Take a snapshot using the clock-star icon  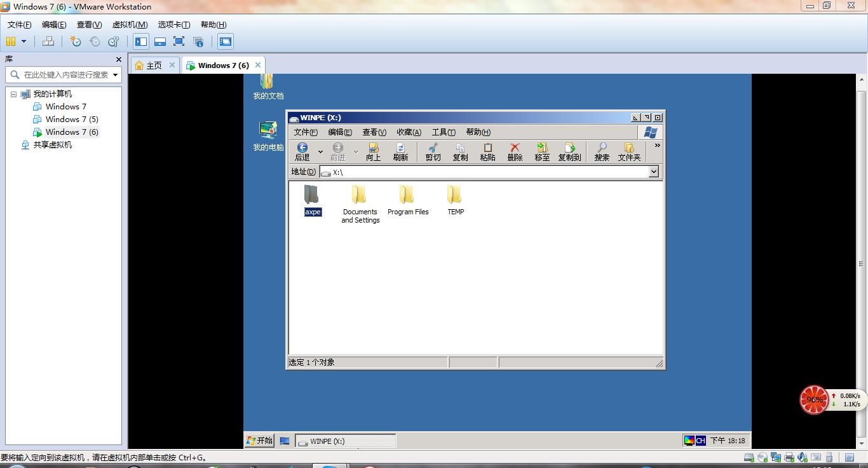76,41
